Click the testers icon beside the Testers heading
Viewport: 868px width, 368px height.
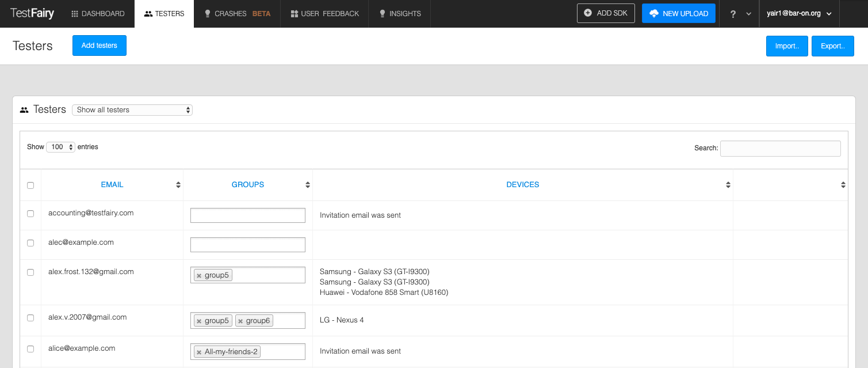click(24, 109)
